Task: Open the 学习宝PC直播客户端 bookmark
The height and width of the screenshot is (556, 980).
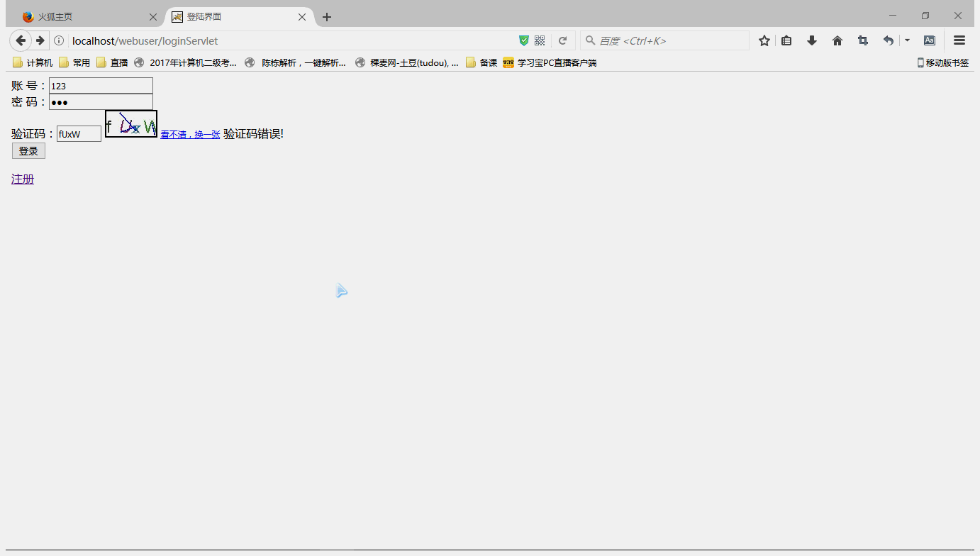Action: click(550, 62)
